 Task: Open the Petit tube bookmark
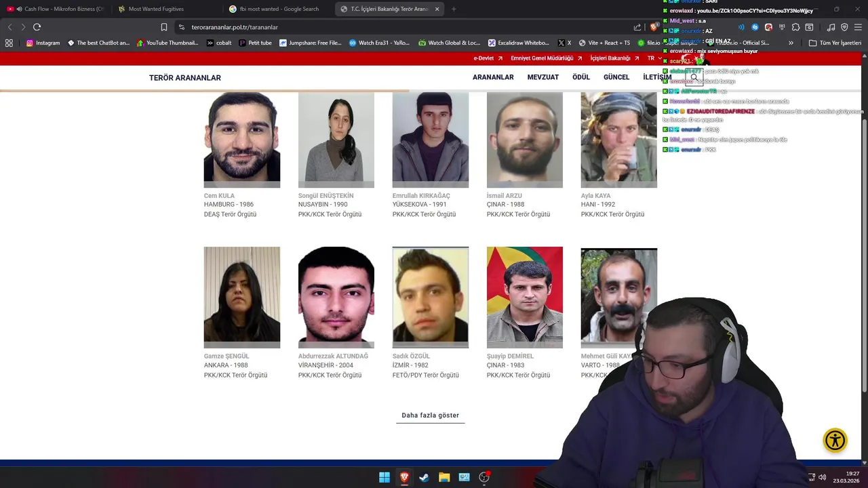click(x=255, y=43)
